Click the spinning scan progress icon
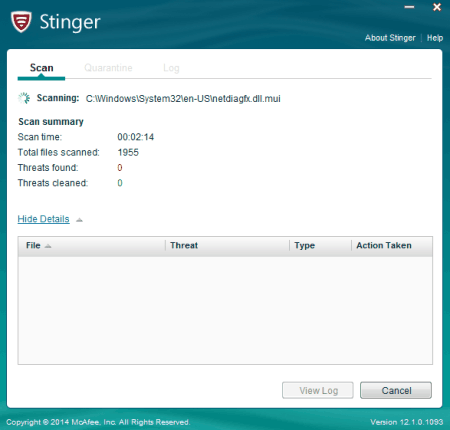Image resolution: width=450 pixels, height=430 pixels. point(24,98)
